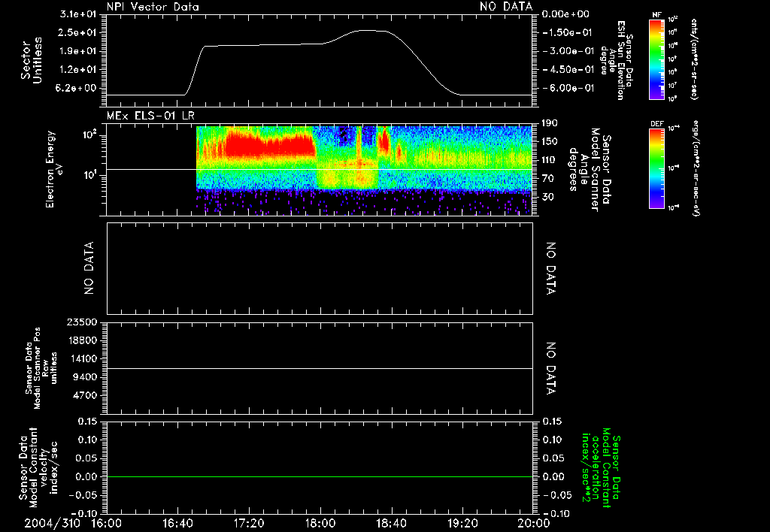
Task: Click the 190 scanner angle value
Action: (550, 123)
